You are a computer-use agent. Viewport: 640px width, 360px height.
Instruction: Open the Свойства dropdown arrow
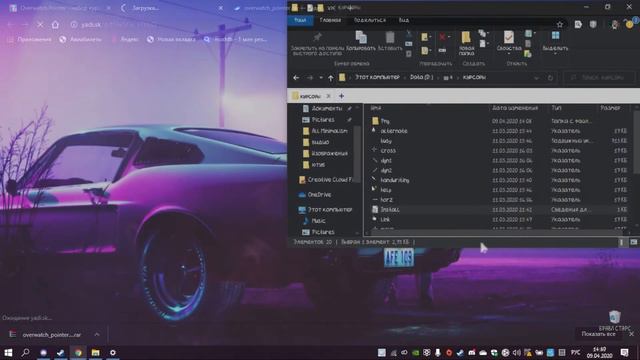pos(509,54)
